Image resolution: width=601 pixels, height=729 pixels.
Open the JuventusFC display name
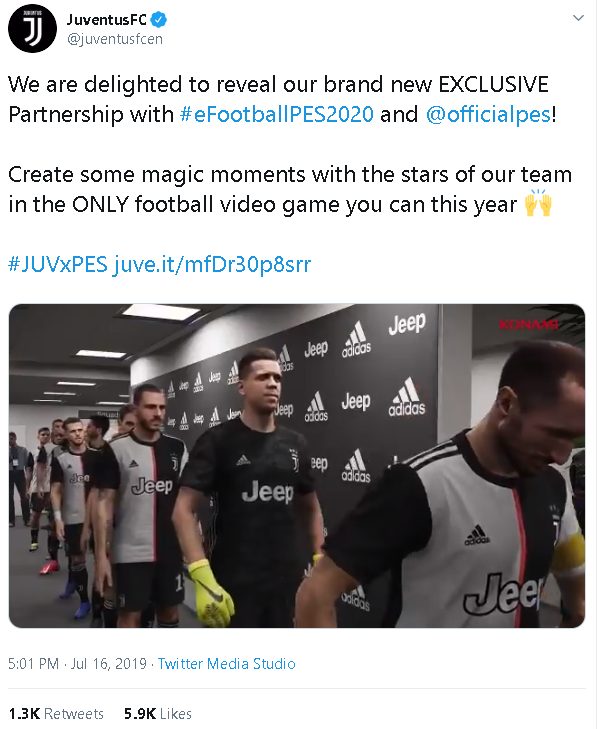pyautogui.click(x=106, y=20)
